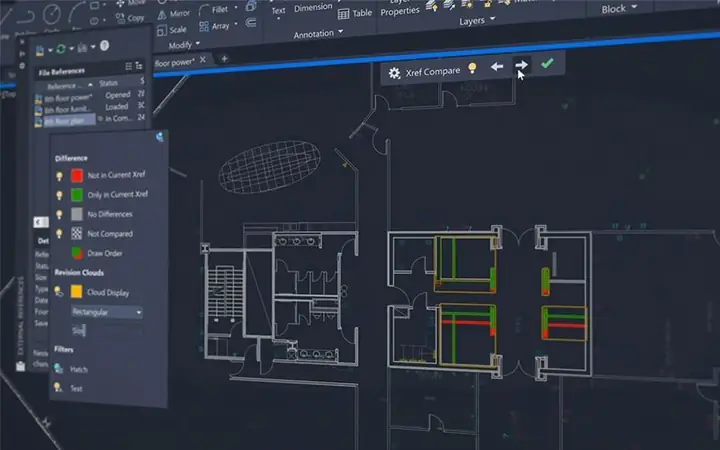Switch to list view in File References
This screenshot has width=720, height=450.
129,67
